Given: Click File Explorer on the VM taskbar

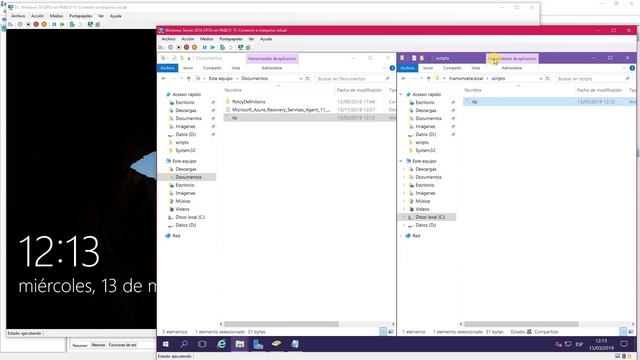Looking at the screenshot, I should [x=240, y=344].
